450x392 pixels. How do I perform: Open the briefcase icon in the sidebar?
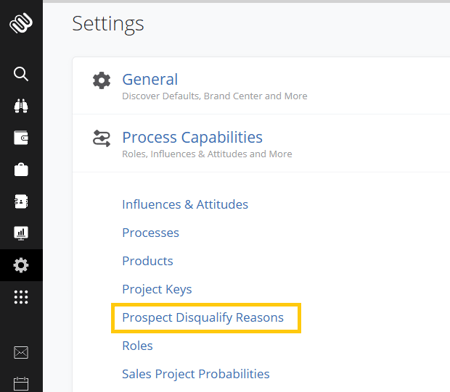point(21,170)
